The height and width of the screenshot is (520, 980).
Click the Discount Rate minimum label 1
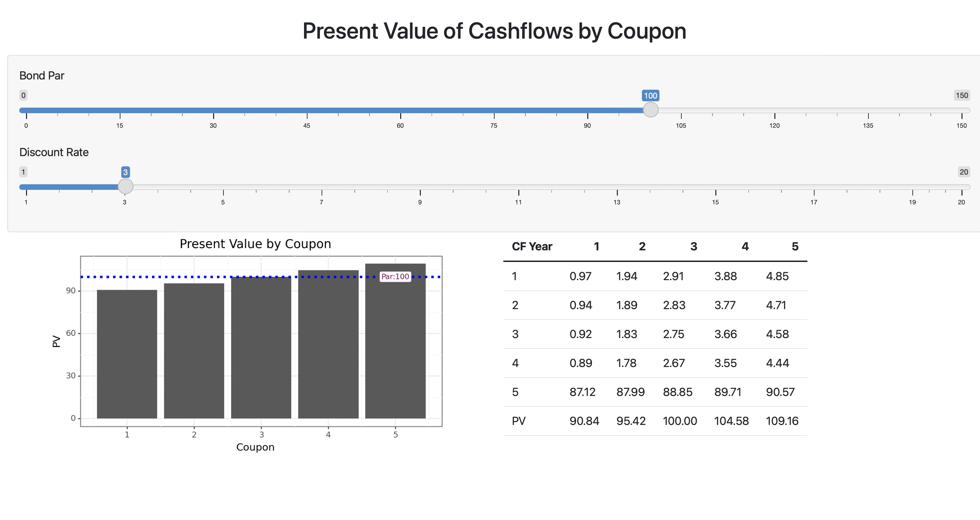pyautogui.click(x=23, y=172)
